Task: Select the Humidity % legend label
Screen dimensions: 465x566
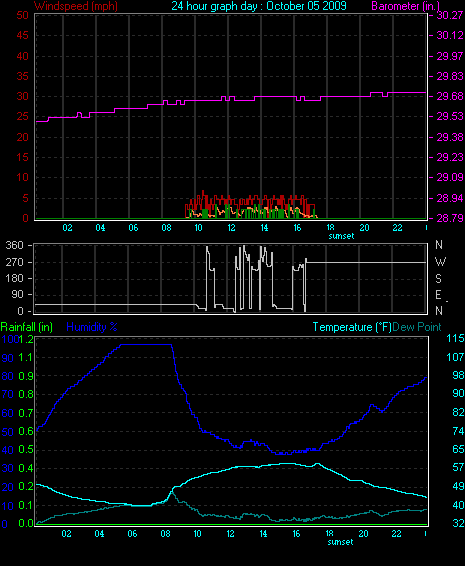Action: (92, 327)
